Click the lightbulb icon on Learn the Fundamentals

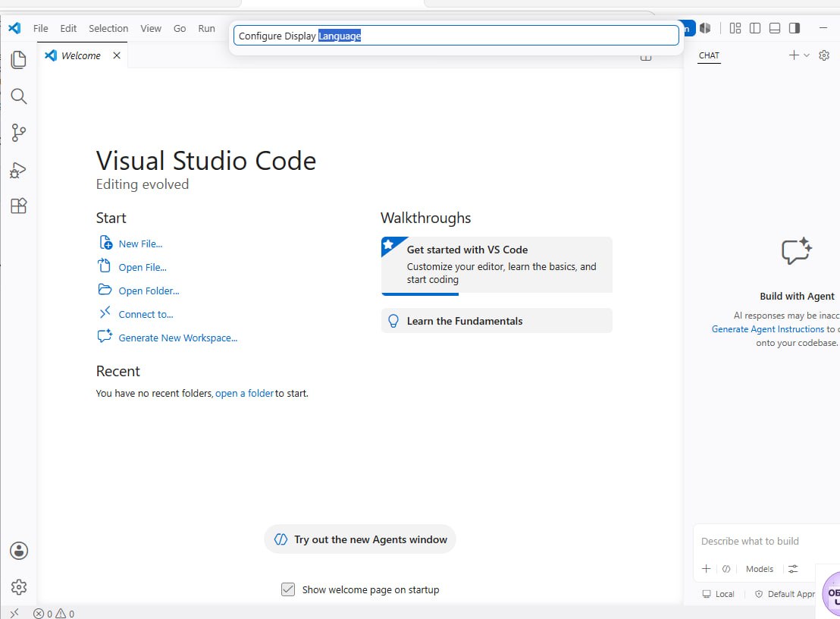point(393,320)
